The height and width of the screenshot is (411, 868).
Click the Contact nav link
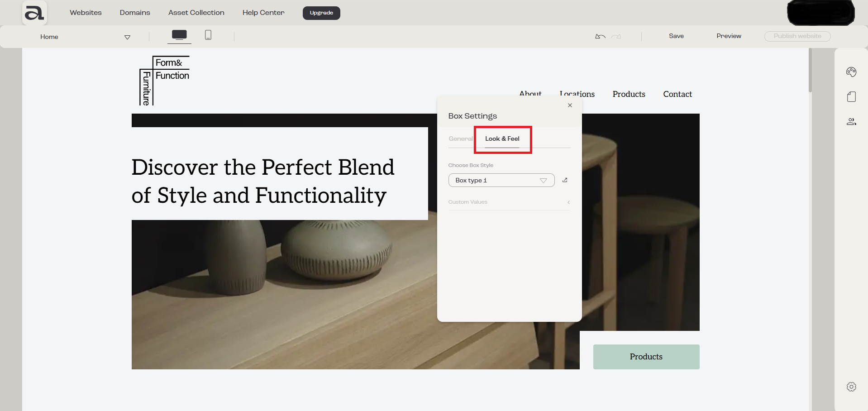point(677,94)
